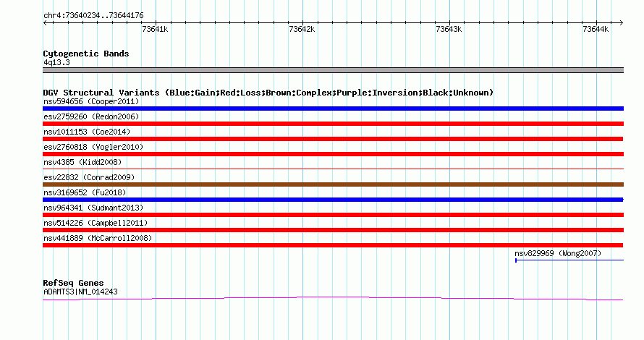Click the left scroll arrow on the ruler

coord(45,23)
